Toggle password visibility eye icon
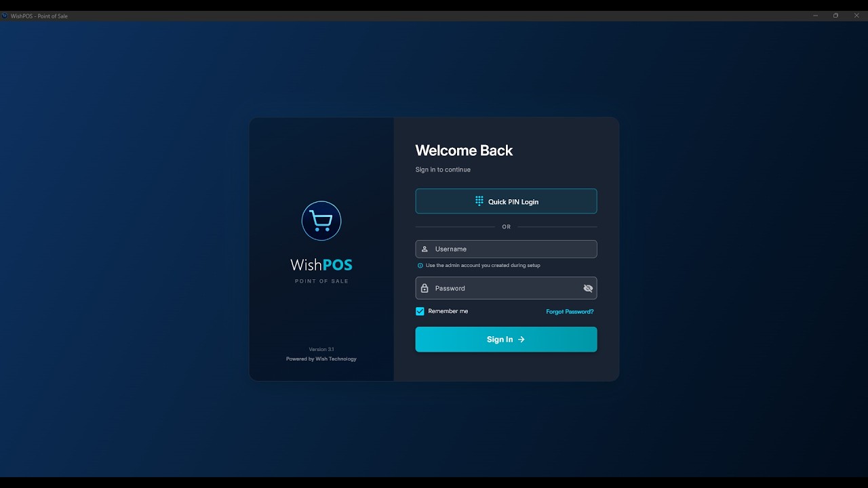This screenshot has width=868, height=488. coord(588,288)
